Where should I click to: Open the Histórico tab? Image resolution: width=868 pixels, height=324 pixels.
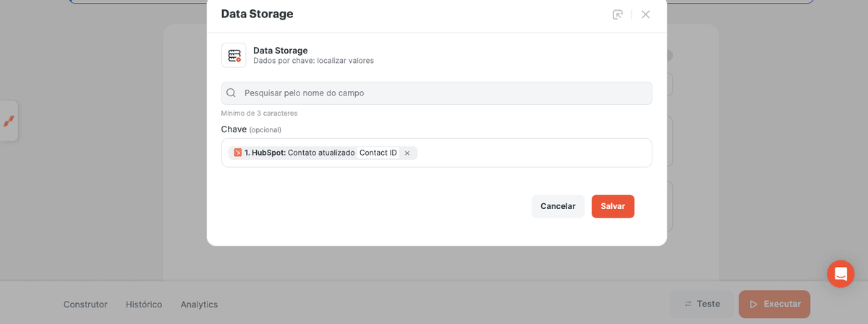coord(144,304)
